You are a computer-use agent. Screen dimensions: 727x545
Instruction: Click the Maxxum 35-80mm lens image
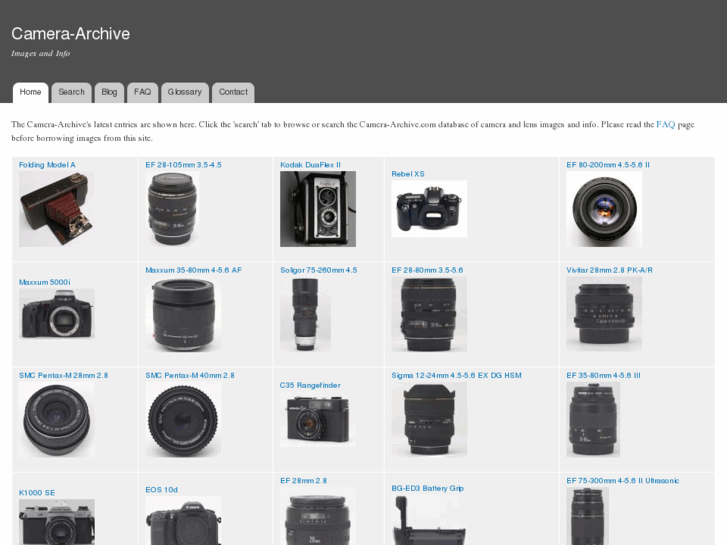pos(183,314)
